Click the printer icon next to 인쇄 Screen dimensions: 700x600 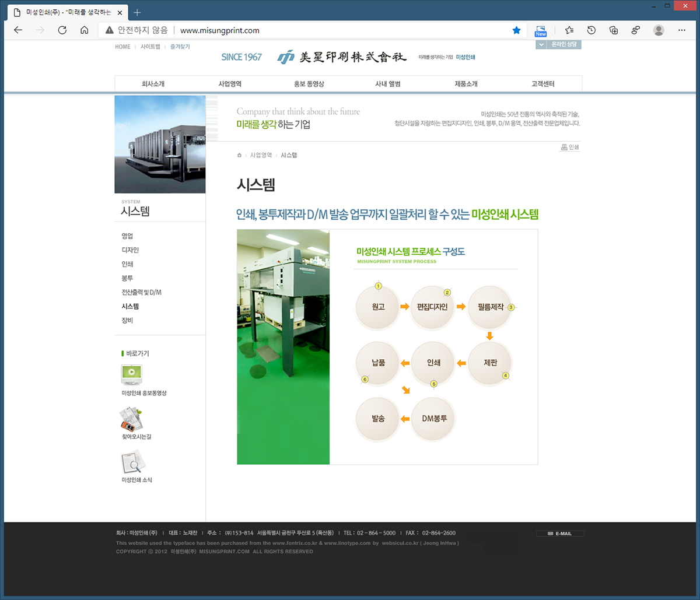[564, 148]
